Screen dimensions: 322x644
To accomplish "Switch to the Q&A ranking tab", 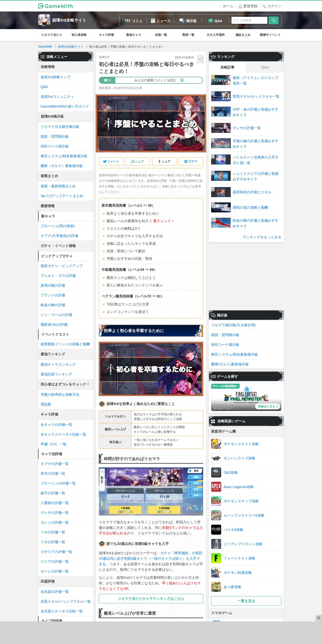I will coord(265,67).
